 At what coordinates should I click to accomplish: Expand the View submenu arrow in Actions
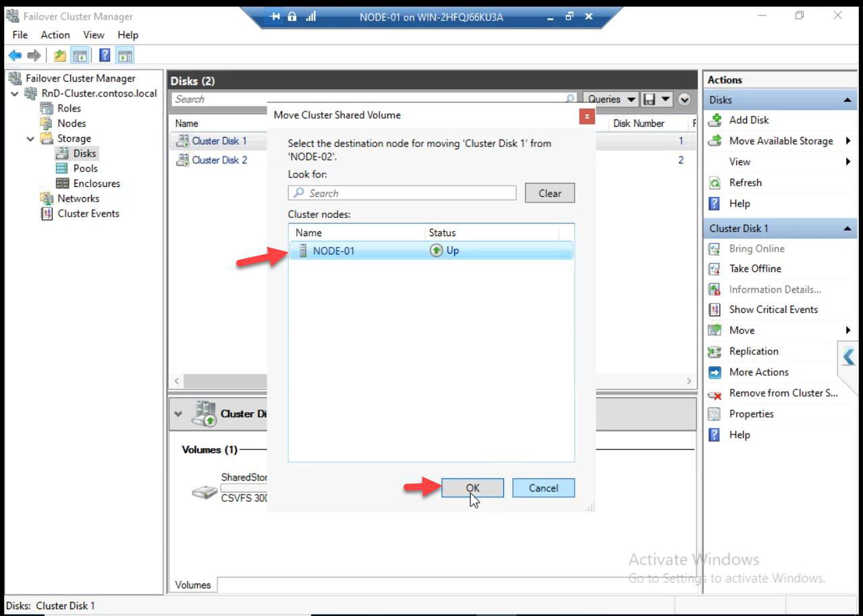pos(848,162)
